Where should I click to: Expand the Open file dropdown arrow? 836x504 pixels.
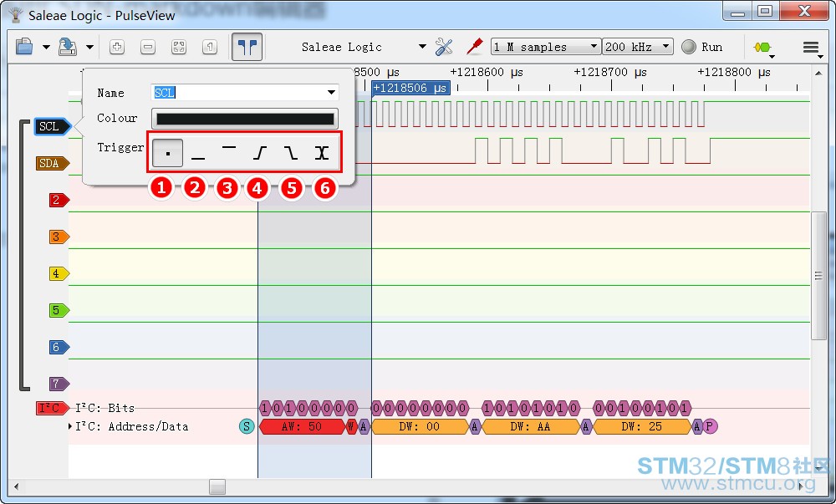tap(46, 47)
